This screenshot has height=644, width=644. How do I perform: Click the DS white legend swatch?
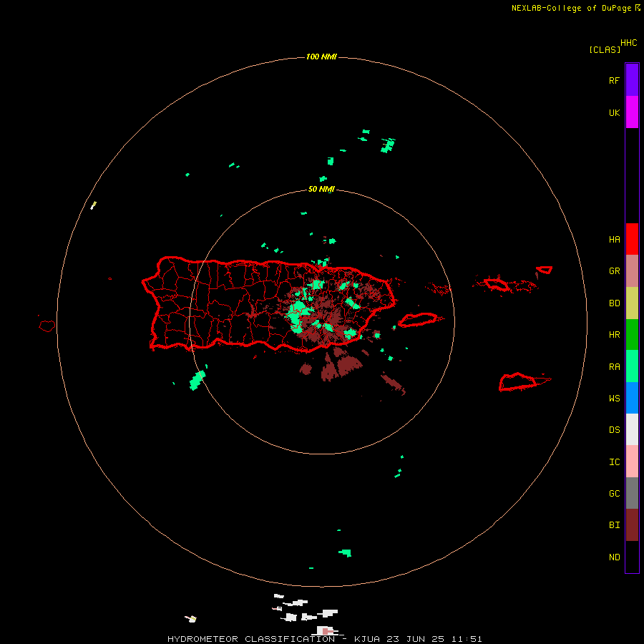[x=632, y=429]
